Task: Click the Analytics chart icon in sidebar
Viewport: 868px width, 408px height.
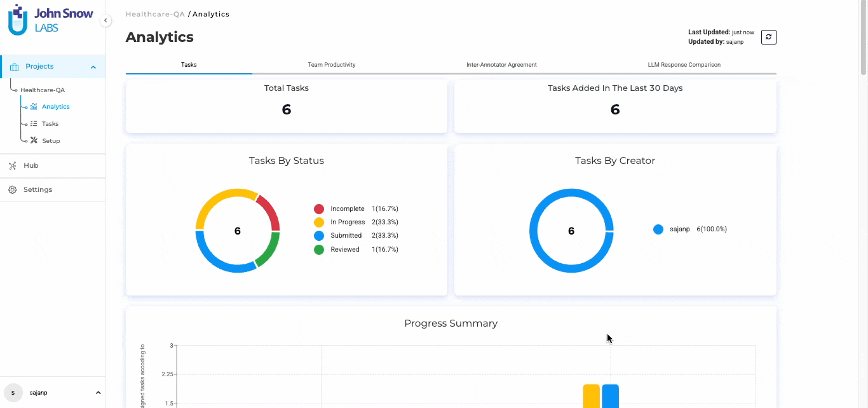Action: 34,107
